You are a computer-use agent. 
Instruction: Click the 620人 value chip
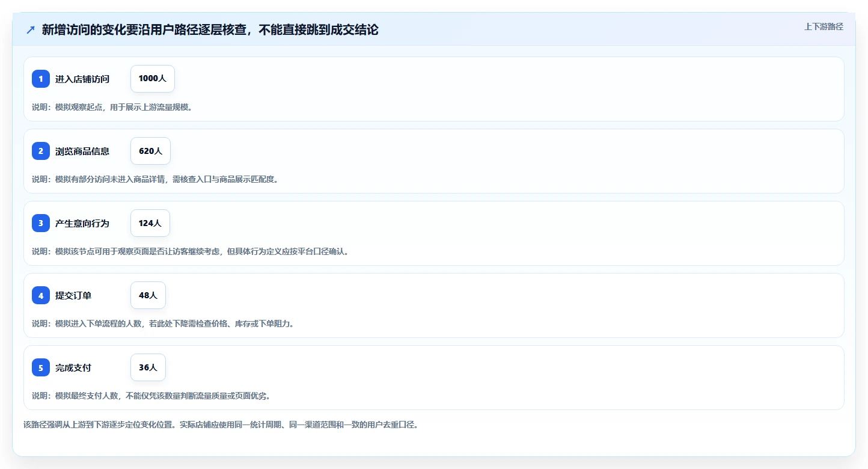[150, 151]
